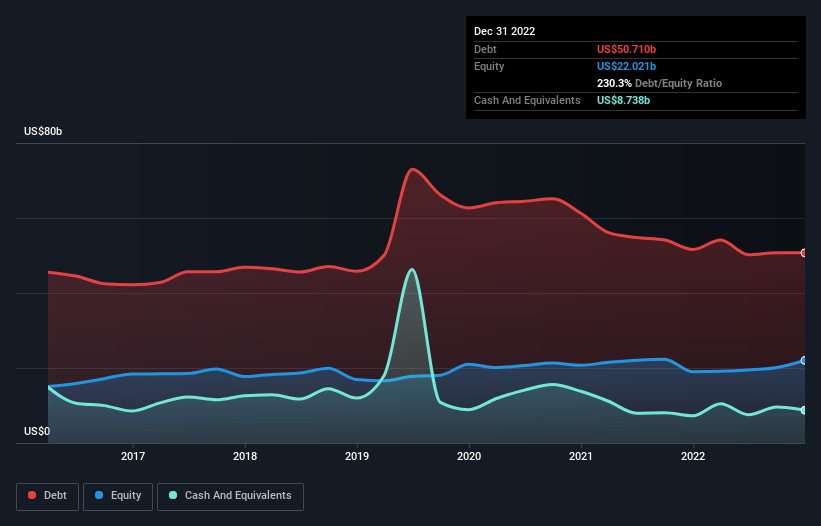Image resolution: width=821 pixels, height=526 pixels.
Task: Click the US$8.738b cash value
Action: (624, 100)
